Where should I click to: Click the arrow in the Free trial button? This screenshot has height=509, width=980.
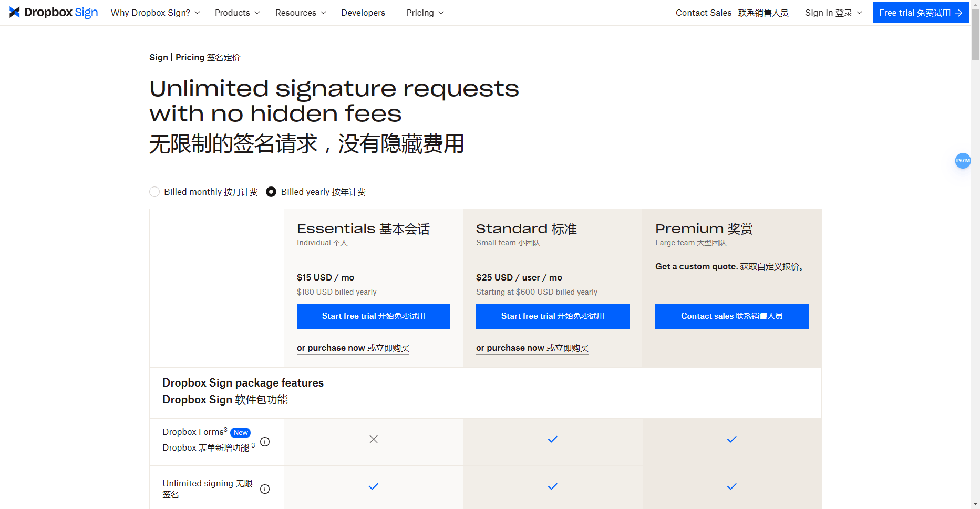[x=958, y=13]
